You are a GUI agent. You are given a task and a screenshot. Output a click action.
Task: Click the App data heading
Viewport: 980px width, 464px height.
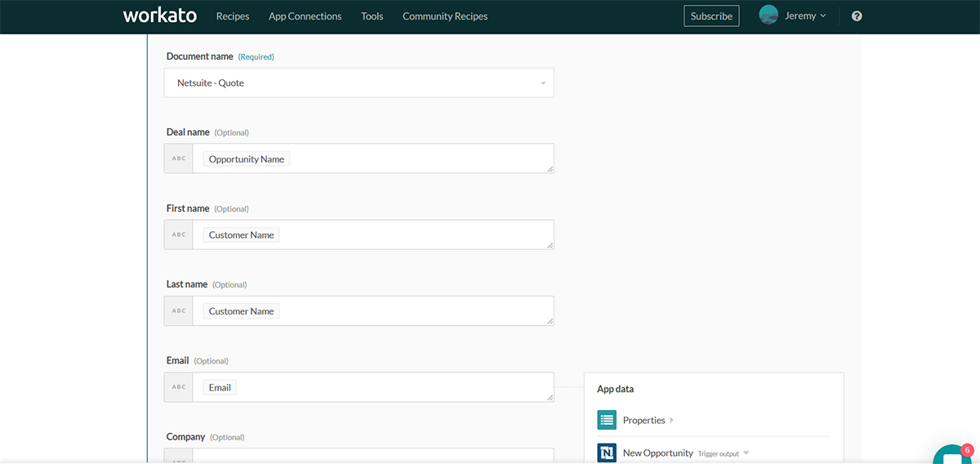click(616, 390)
